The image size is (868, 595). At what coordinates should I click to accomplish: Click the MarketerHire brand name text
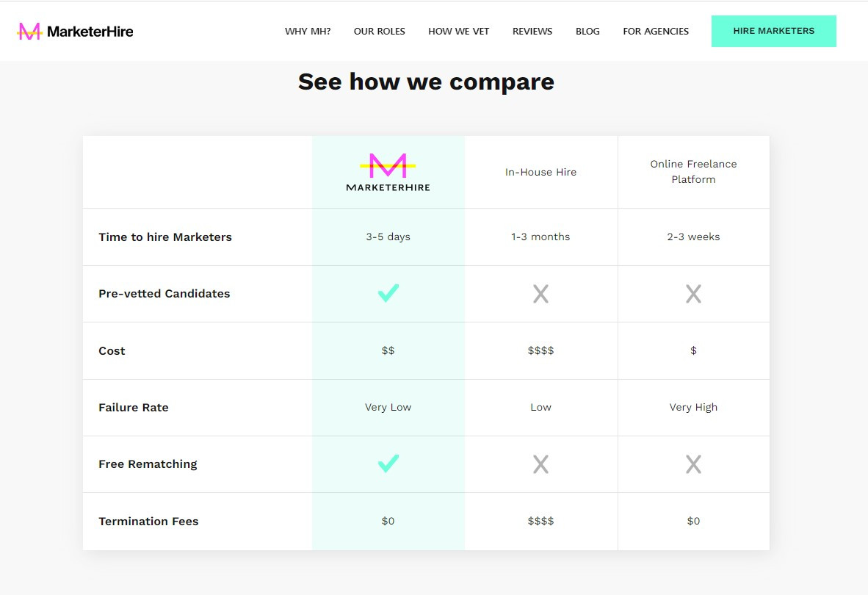point(91,31)
